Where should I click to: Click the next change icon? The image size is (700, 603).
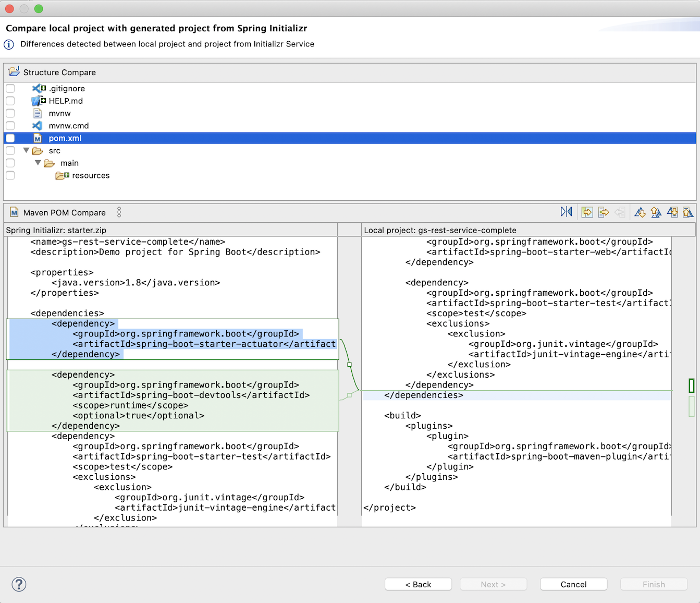pyautogui.click(x=672, y=212)
